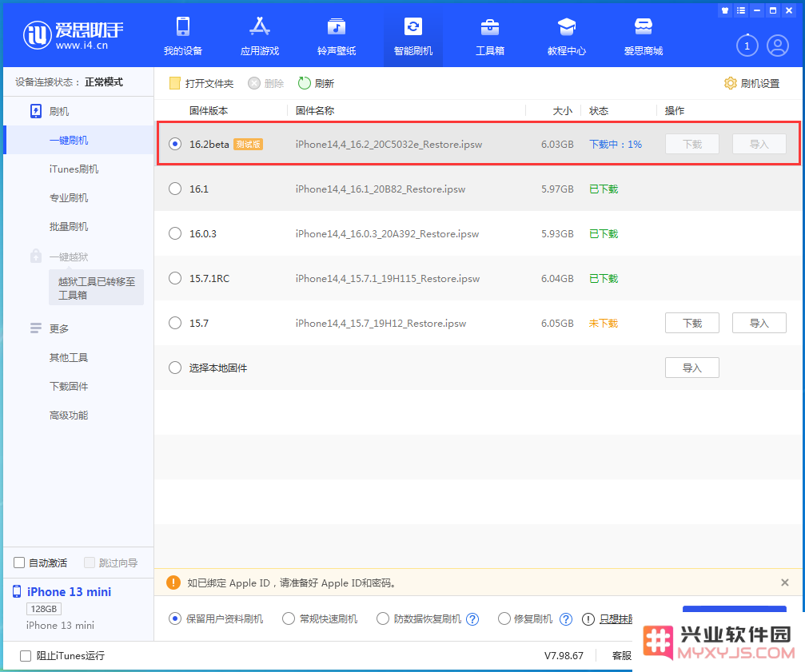805x672 pixels.
Task: Click help icon next to 防数据恢复刷机
Action: point(472,619)
